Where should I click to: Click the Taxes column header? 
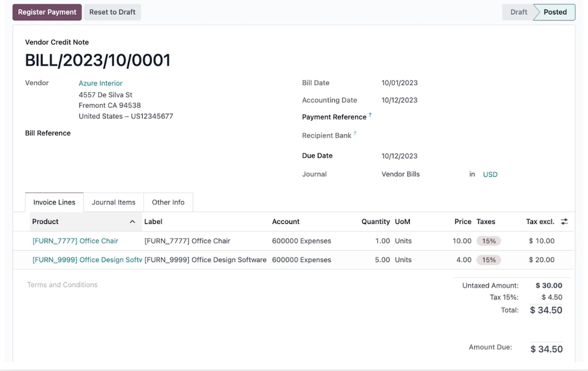[x=486, y=222]
